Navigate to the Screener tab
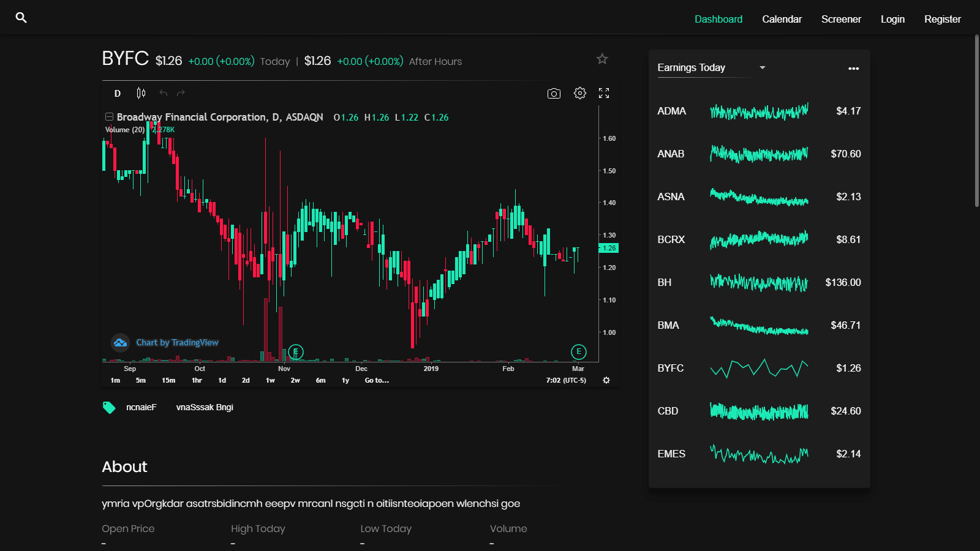Image resolution: width=980 pixels, height=551 pixels. click(841, 19)
